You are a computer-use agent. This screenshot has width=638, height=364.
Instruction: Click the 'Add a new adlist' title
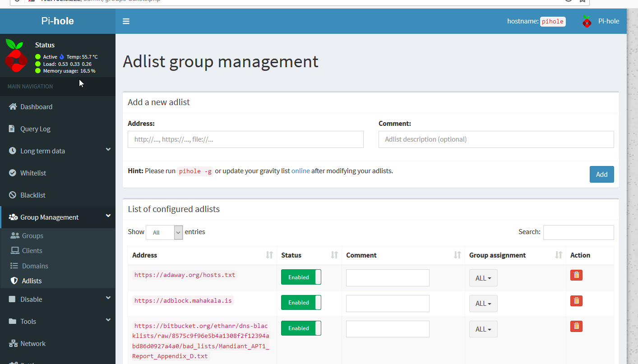159,102
